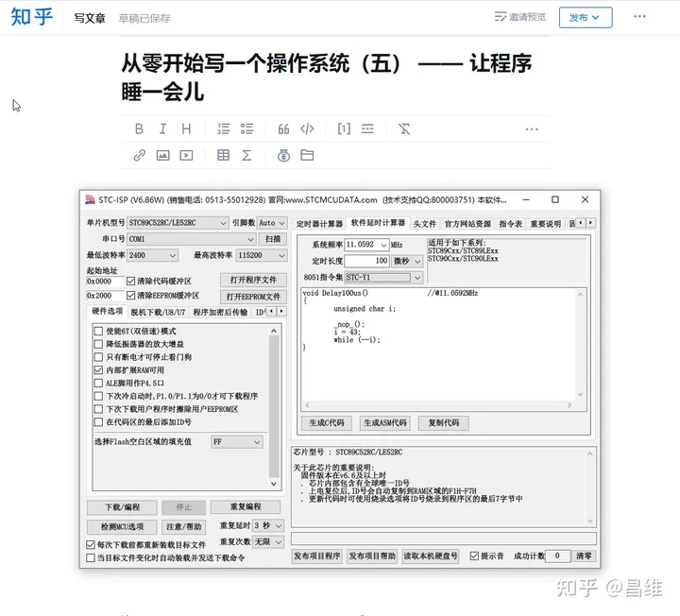Viewport: 680px width, 616px height.
Task: Open Flash fill value FF dropdown
Action: point(237,441)
